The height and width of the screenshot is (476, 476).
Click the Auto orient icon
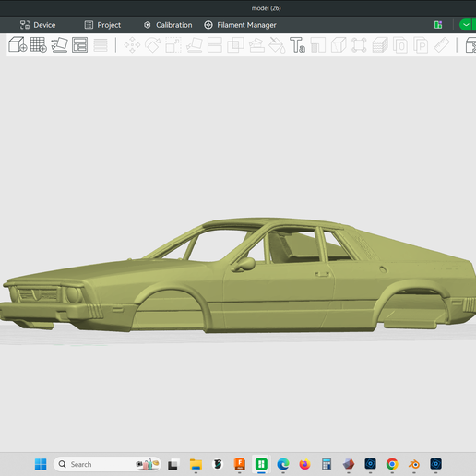tap(59, 44)
